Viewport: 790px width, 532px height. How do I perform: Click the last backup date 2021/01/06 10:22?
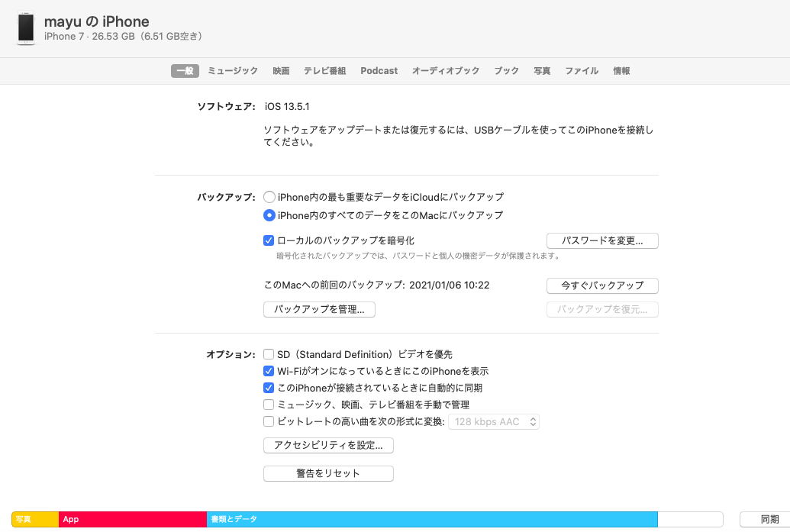click(x=450, y=285)
